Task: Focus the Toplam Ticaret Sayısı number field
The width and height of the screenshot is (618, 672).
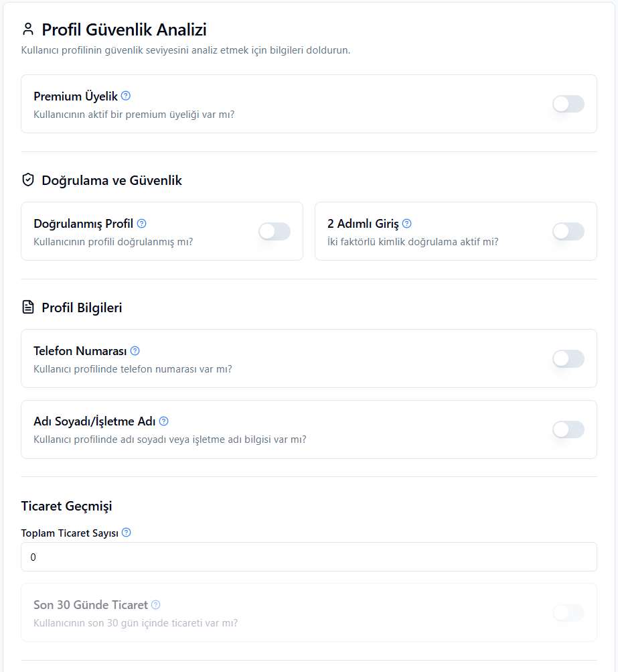Action: point(309,557)
